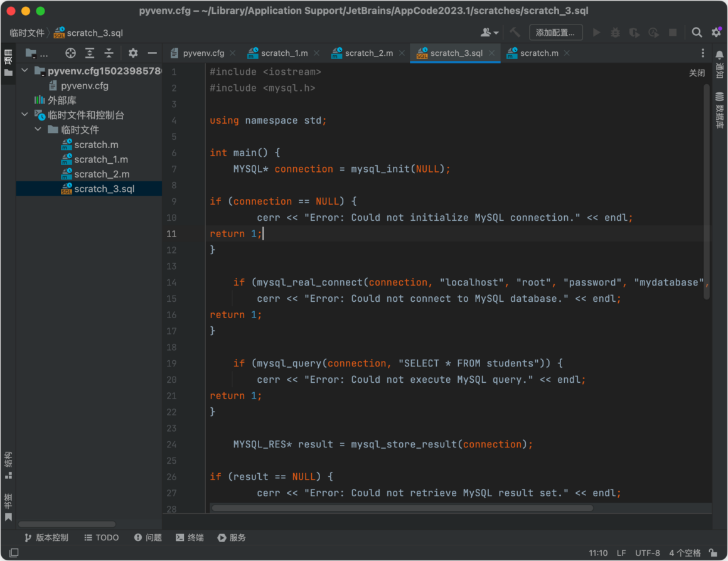The image size is (728, 561).
Task: Close the scratch_2.m tab
Action: [x=402, y=53]
